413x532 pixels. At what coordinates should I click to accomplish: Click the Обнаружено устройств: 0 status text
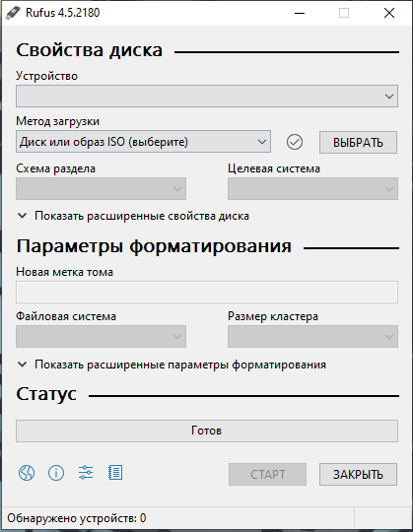point(77,518)
